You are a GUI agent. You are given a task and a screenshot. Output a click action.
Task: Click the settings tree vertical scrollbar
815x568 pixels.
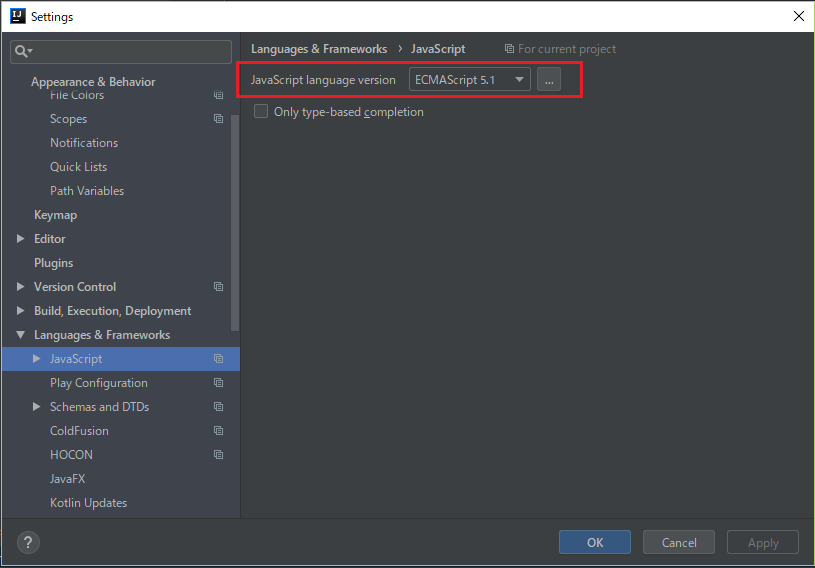(235, 223)
